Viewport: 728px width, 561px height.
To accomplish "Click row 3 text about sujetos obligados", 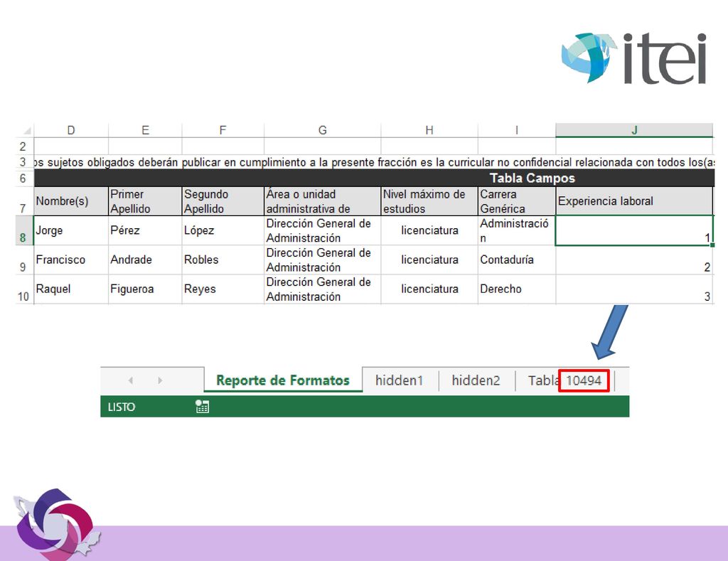I will pyautogui.click(x=374, y=162).
